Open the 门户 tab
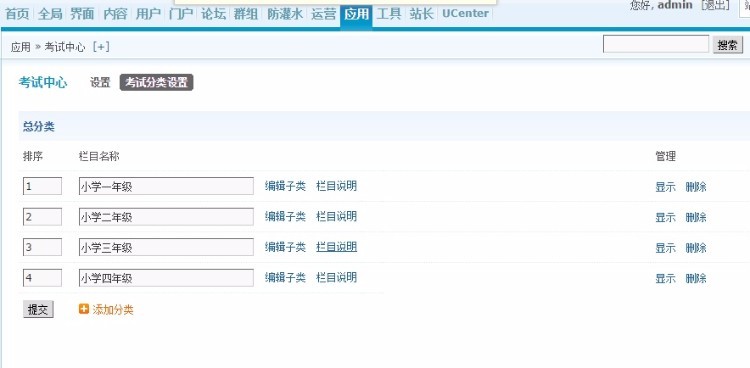 click(181, 13)
